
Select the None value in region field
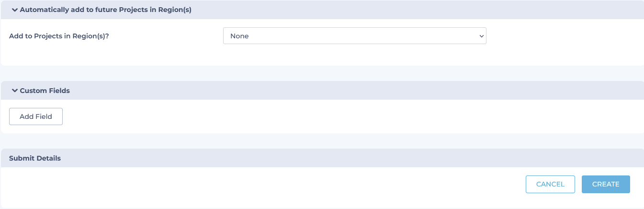pyautogui.click(x=239, y=36)
